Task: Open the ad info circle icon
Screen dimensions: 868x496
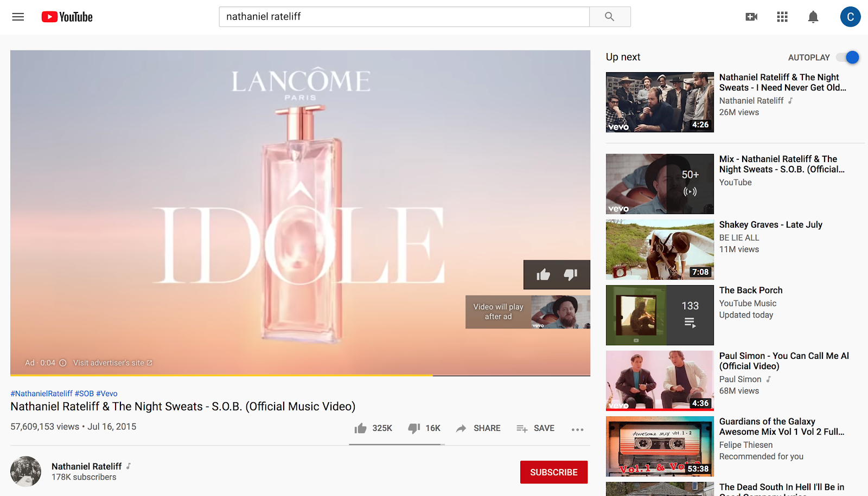Action: [63, 363]
